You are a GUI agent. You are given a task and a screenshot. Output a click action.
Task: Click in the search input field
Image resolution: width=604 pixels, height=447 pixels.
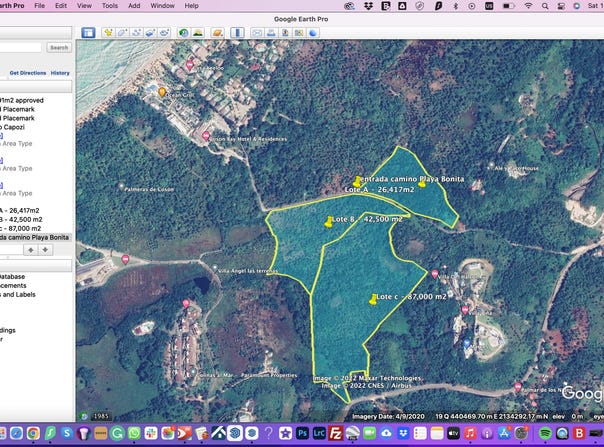pyautogui.click(x=20, y=48)
